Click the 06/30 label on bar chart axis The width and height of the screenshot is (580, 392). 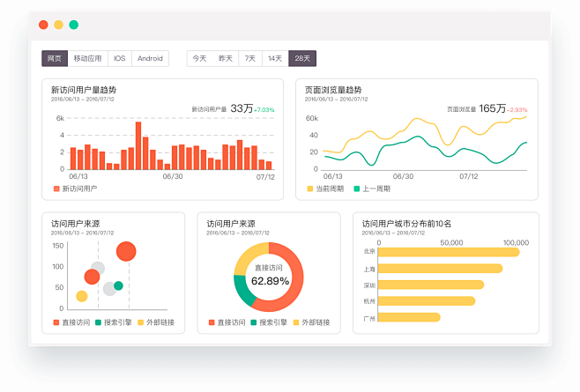point(173,176)
